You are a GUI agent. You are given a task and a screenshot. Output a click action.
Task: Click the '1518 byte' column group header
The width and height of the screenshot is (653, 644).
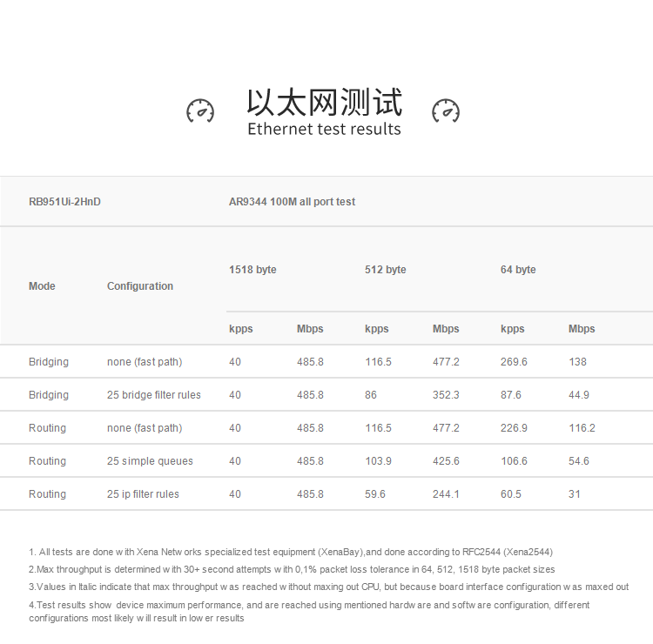(252, 269)
